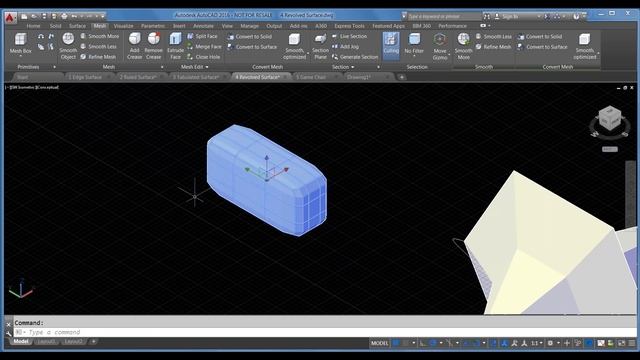Select the Add Crease tool

[x=134, y=46]
